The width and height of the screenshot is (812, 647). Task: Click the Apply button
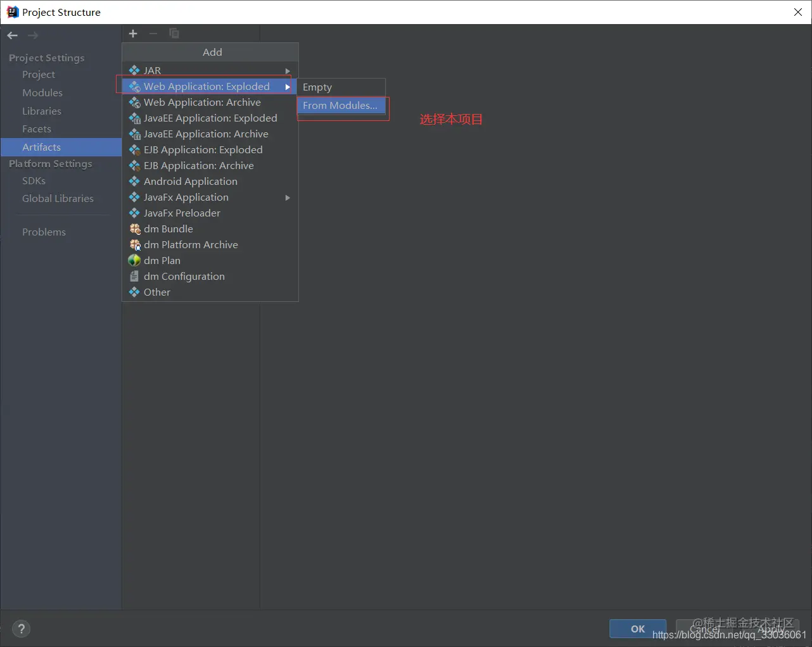tap(771, 629)
